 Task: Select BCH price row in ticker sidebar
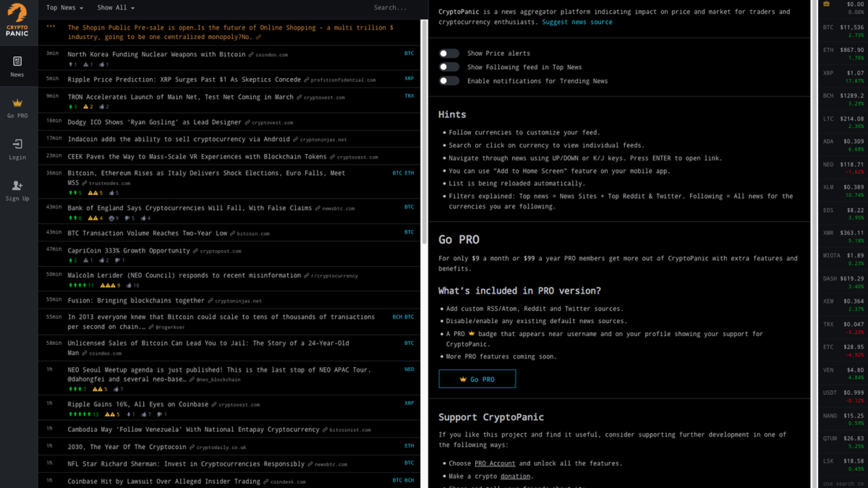(x=843, y=99)
